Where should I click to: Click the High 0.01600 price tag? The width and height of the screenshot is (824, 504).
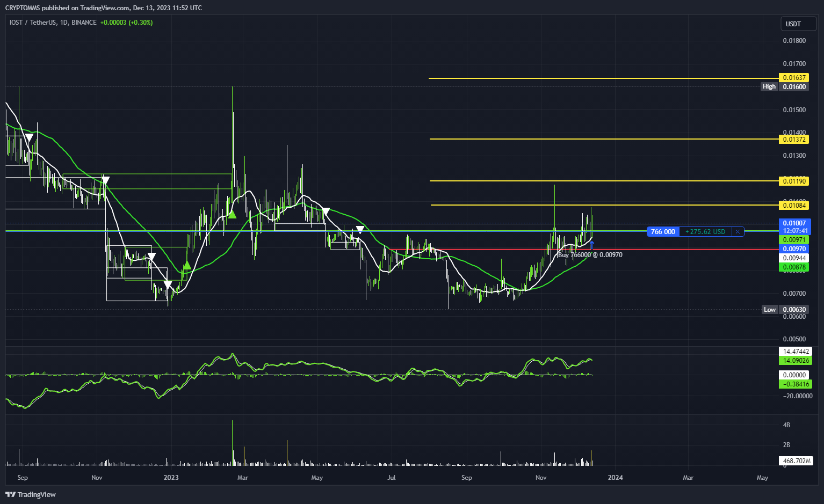click(785, 86)
